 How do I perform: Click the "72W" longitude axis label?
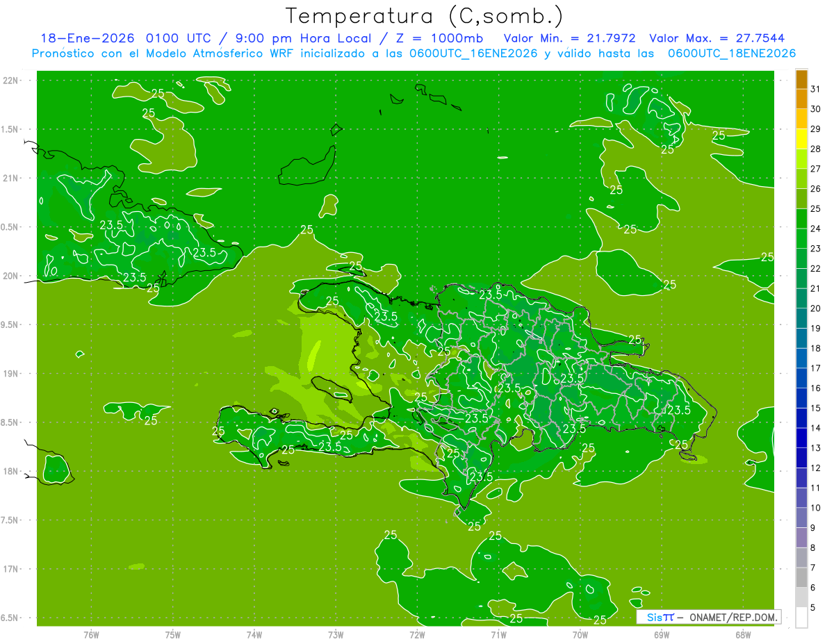(x=417, y=635)
